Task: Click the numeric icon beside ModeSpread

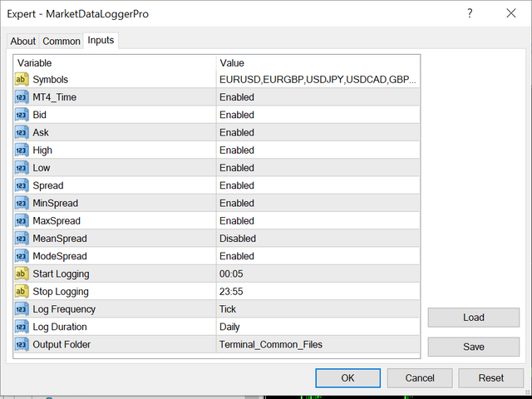Action: click(22, 256)
